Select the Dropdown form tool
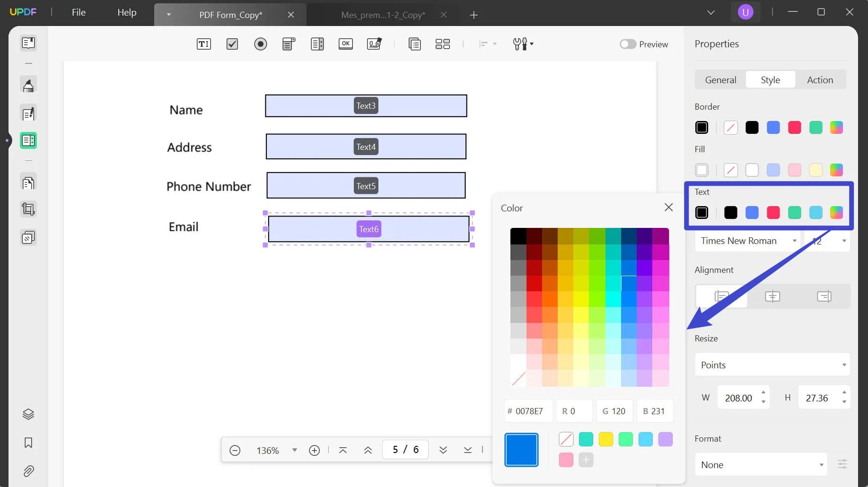The width and height of the screenshot is (868, 487). (289, 44)
